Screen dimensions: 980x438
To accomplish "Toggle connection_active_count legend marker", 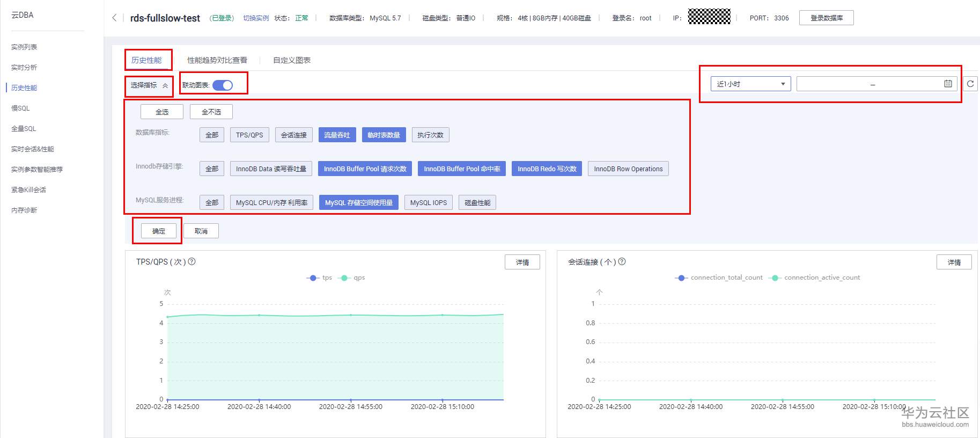I will pos(775,278).
